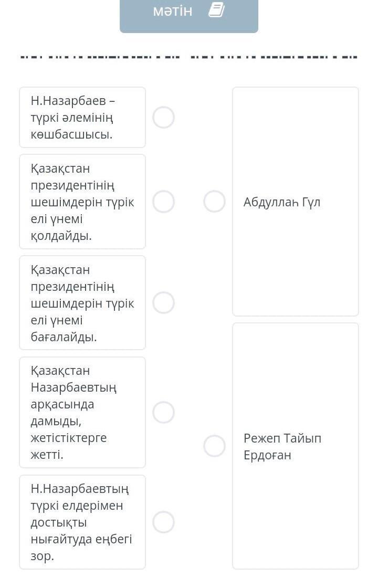Open the мәтін text button

(x=173, y=11)
